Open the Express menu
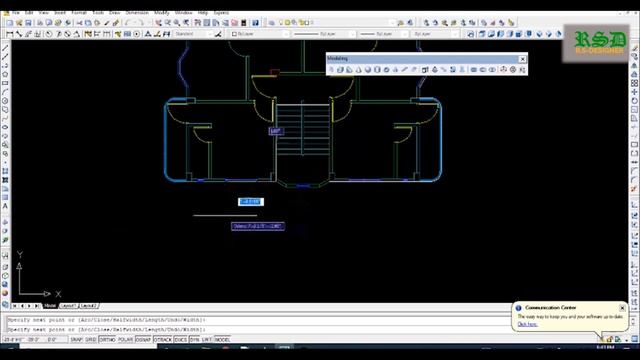640x360 pixels. click(x=221, y=13)
